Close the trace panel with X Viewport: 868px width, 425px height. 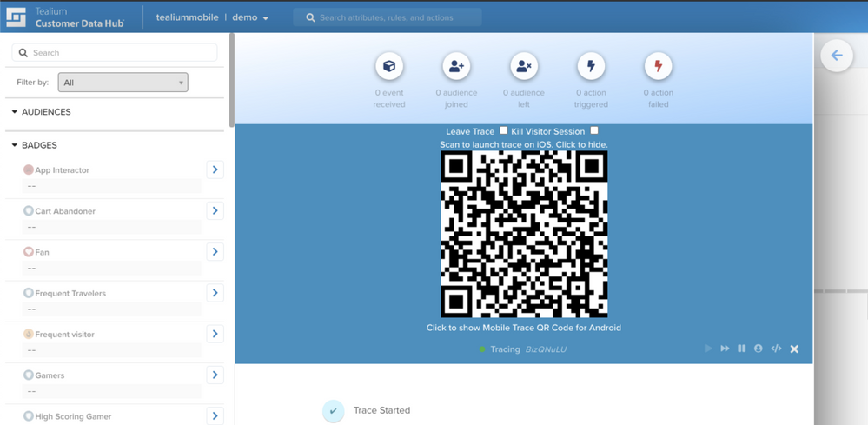click(794, 349)
